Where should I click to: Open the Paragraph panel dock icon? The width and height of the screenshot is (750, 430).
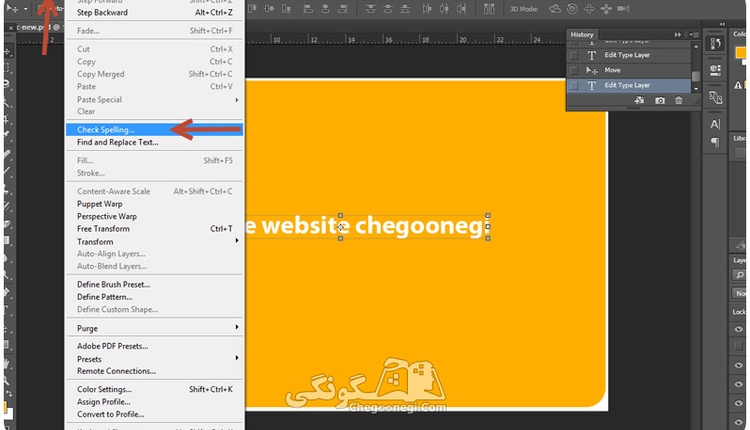(715, 142)
